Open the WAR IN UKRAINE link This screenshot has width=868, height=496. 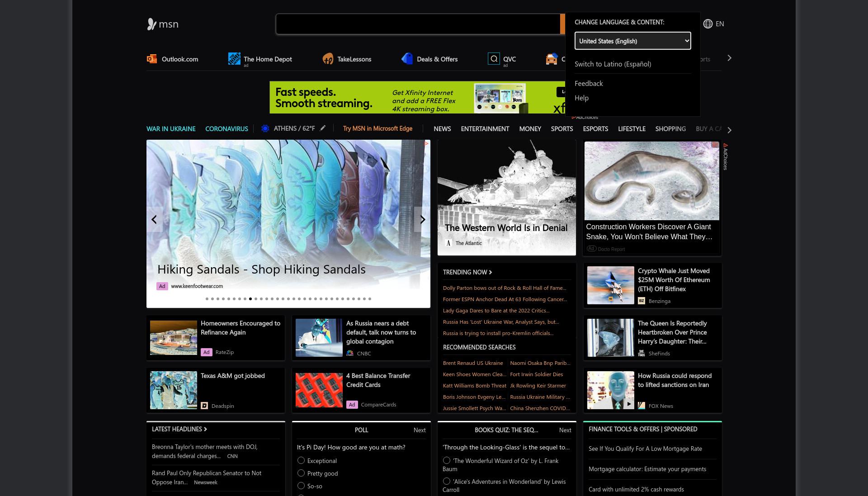(x=171, y=129)
